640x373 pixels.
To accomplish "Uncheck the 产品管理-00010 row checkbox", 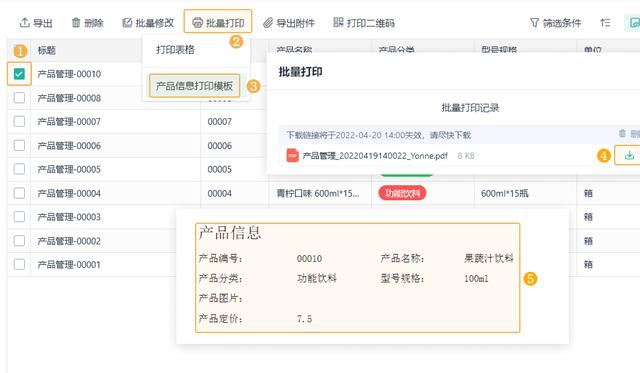I will point(19,74).
